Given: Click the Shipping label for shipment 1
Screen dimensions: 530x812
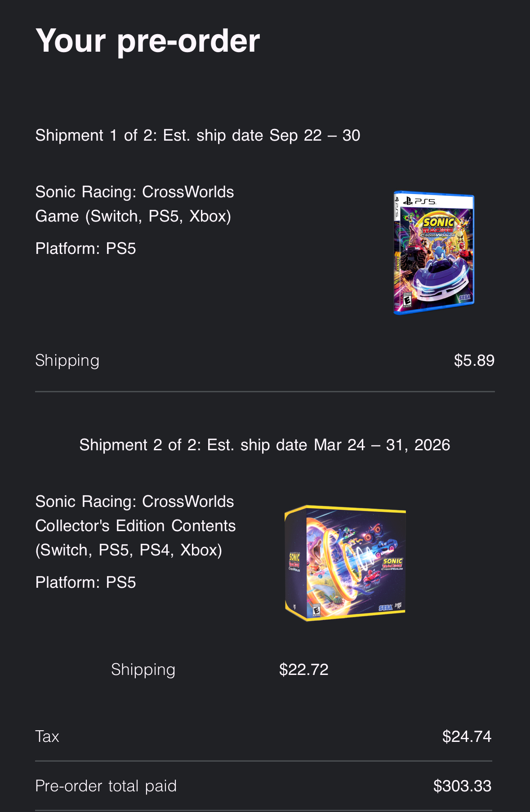Looking at the screenshot, I should (67, 361).
